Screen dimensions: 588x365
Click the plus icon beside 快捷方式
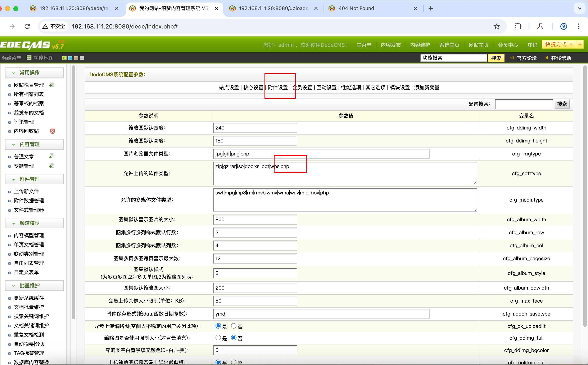click(580, 44)
